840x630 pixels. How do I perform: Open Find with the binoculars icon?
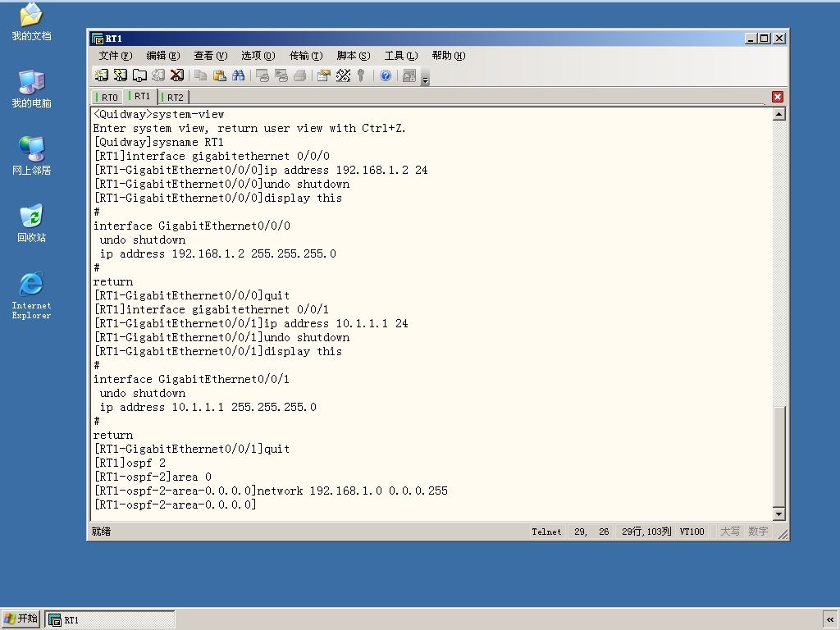(x=239, y=75)
